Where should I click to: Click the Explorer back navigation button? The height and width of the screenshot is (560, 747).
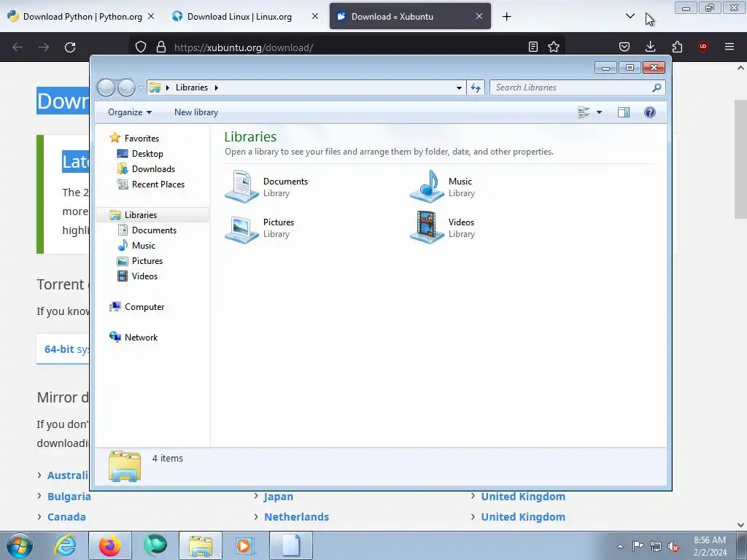[106, 87]
